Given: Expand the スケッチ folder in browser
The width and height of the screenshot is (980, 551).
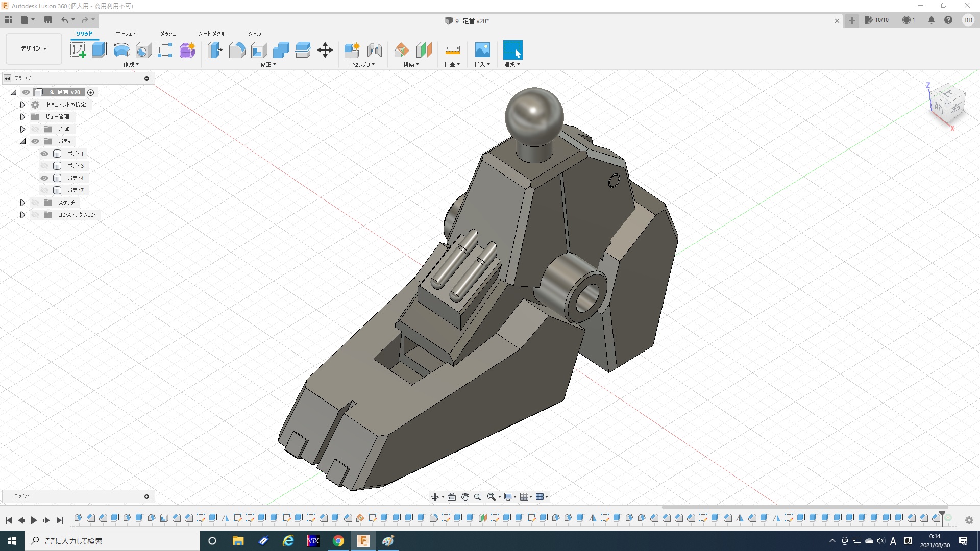Looking at the screenshot, I should 22,203.
